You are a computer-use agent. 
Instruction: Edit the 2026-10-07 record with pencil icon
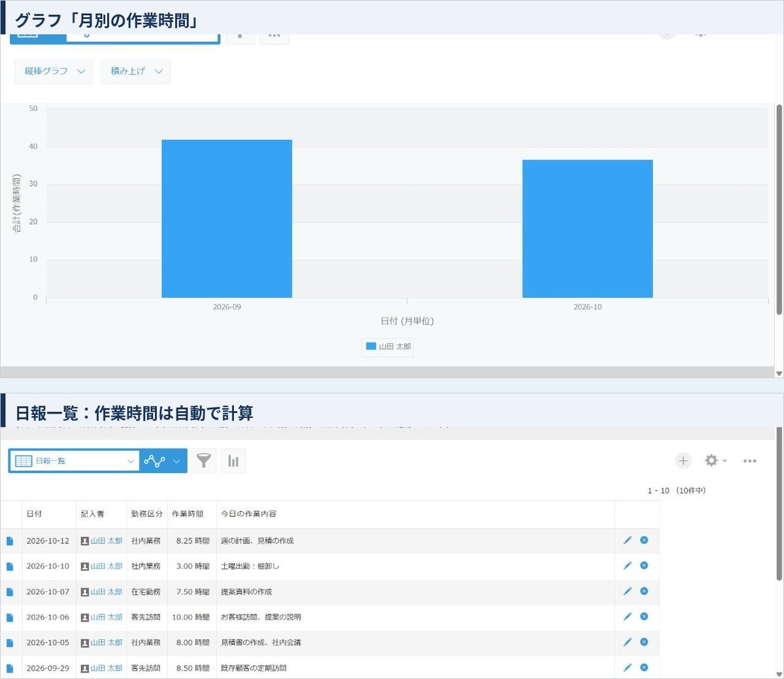pyautogui.click(x=627, y=591)
